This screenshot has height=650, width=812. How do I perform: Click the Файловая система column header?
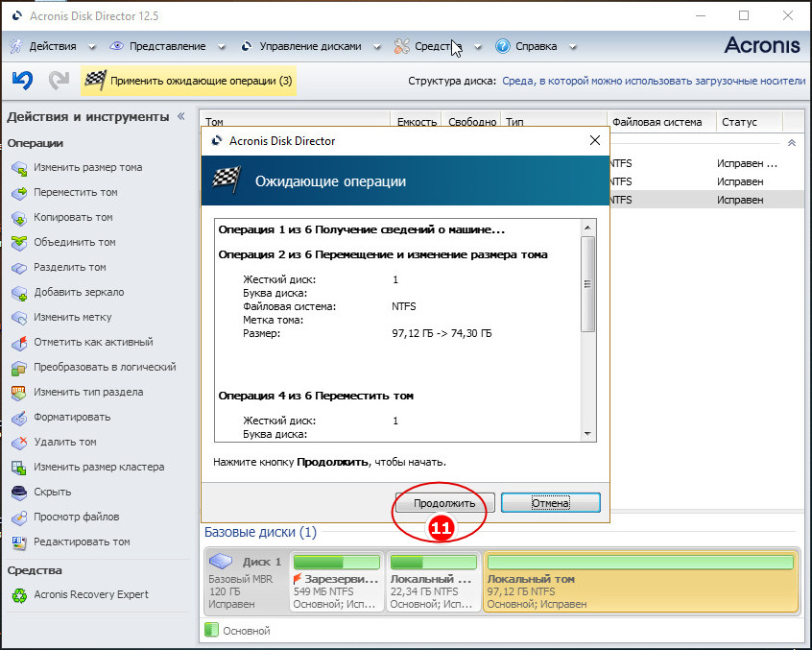tap(660, 122)
